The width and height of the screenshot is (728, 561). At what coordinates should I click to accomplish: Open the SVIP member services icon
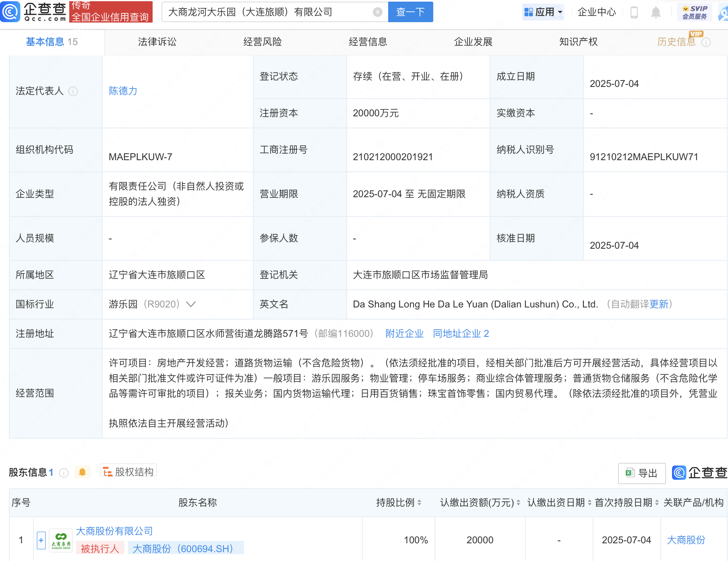(x=695, y=12)
